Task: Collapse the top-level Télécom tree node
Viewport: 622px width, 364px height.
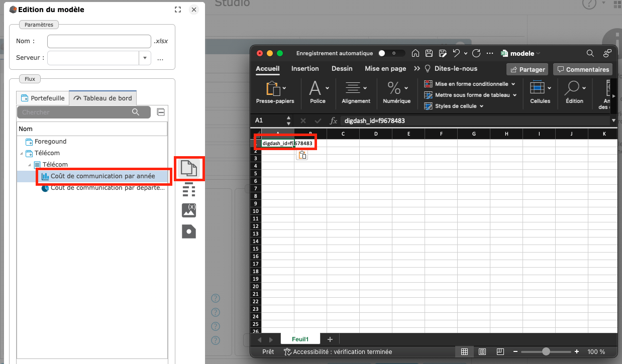Action: (21, 153)
